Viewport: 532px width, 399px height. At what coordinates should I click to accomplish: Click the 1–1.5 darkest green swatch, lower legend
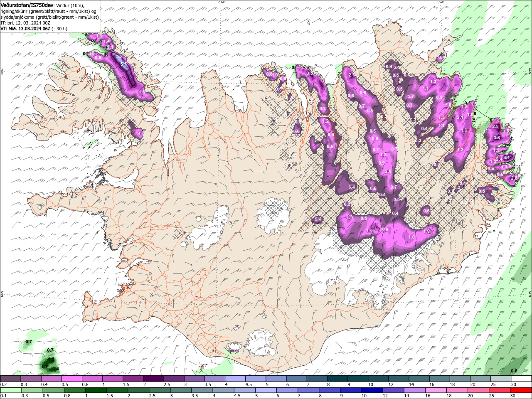(x=96, y=390)
